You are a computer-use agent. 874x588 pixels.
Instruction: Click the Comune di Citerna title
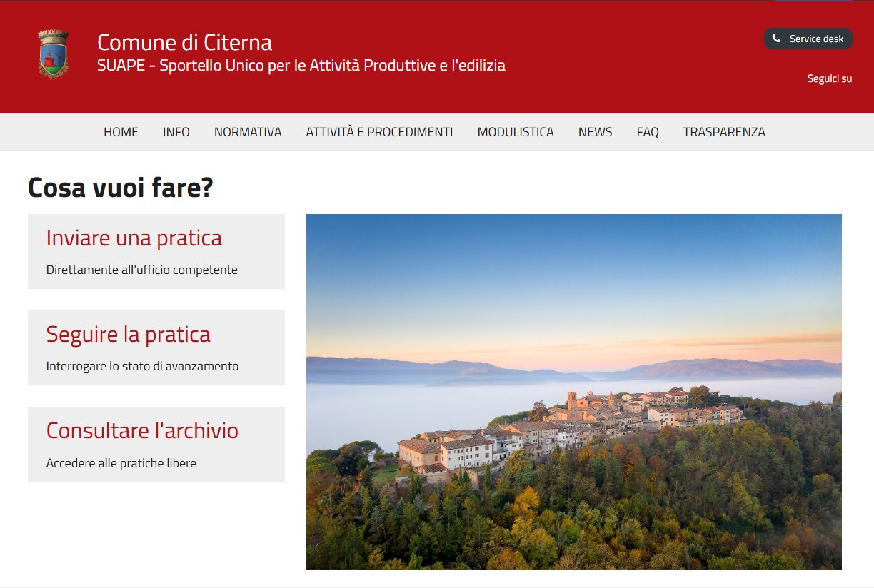184,42
